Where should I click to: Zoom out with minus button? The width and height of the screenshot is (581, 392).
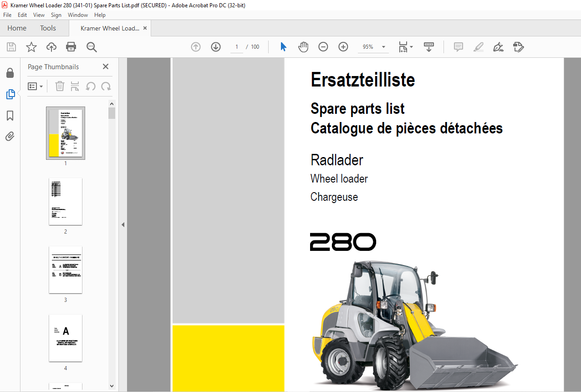tap(323, 47)
